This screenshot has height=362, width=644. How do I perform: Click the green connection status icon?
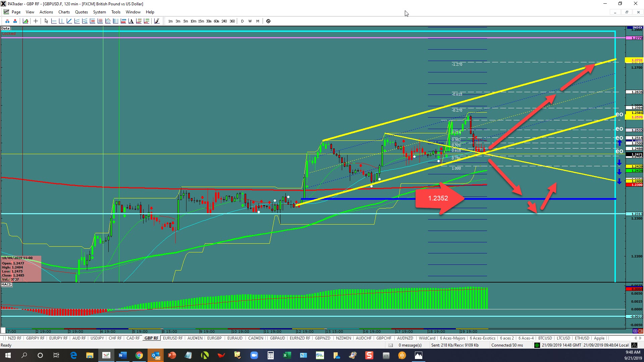(537, 345)
